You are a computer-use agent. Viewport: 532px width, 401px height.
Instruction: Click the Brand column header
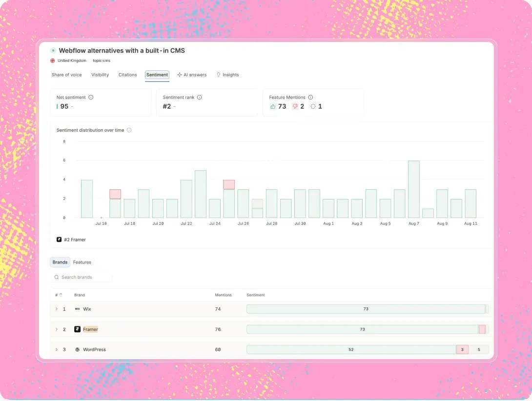click(x=80, y=295)
